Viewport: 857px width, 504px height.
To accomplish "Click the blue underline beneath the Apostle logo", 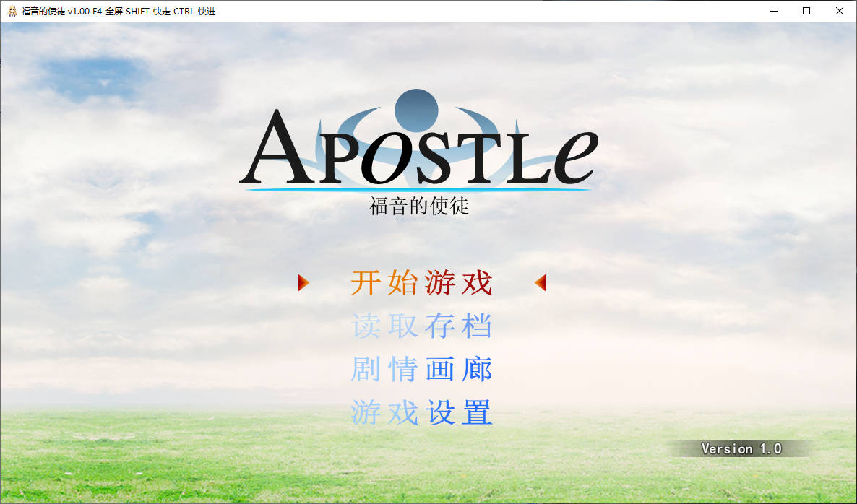I will 418,189.
